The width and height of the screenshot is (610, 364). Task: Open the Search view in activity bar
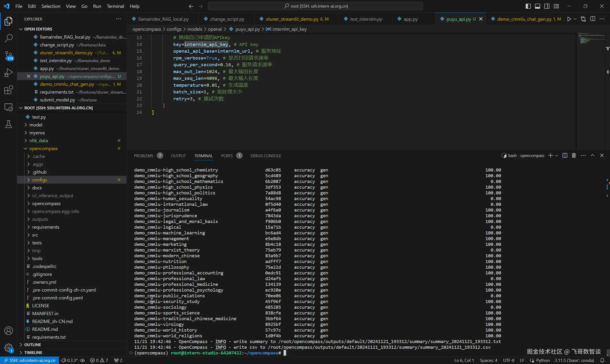pos(9,38)
